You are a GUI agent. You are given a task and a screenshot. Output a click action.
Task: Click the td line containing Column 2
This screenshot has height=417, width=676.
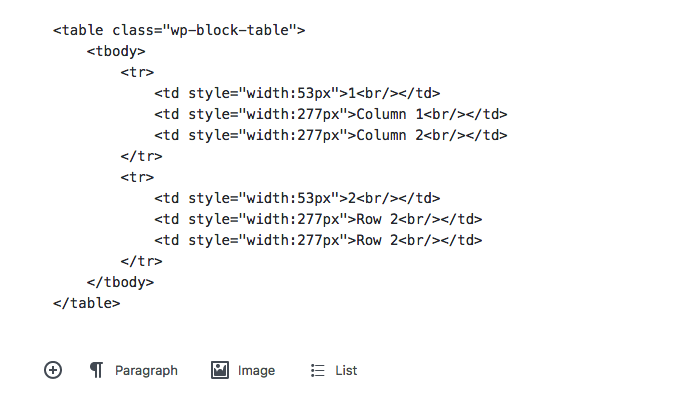pyautogui.click(x=331, y=135)
